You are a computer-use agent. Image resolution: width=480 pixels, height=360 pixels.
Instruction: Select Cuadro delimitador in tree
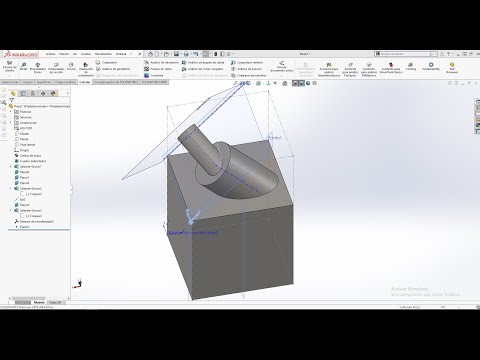point(30,161)
